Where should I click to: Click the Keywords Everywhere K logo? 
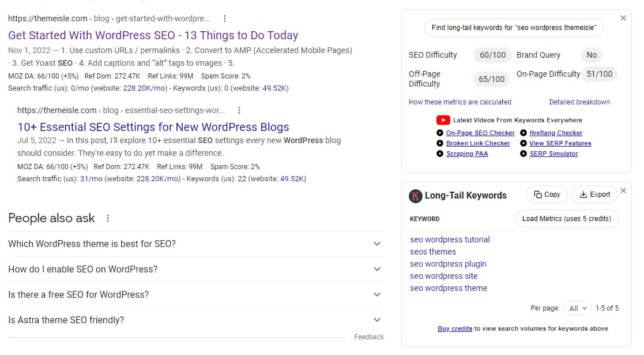point(415,196)
